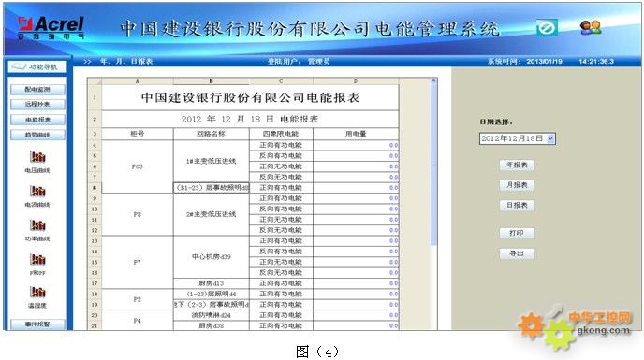Screen dimensions: 644x360
Task: Open the 功率曲线 power curve icon
Action: (x=37, y=225)
